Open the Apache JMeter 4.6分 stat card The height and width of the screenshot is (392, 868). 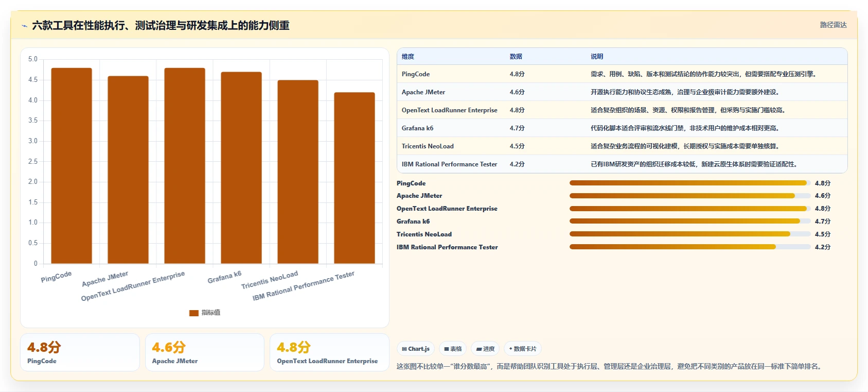(x=205, y=352)
